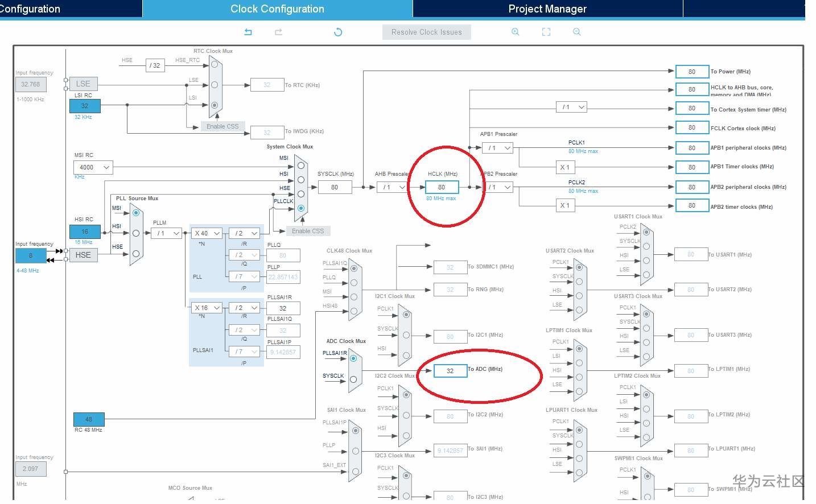Click the zoom out magnifier icon
Viewport: 816px width, 504px height.
pos(577,32)
